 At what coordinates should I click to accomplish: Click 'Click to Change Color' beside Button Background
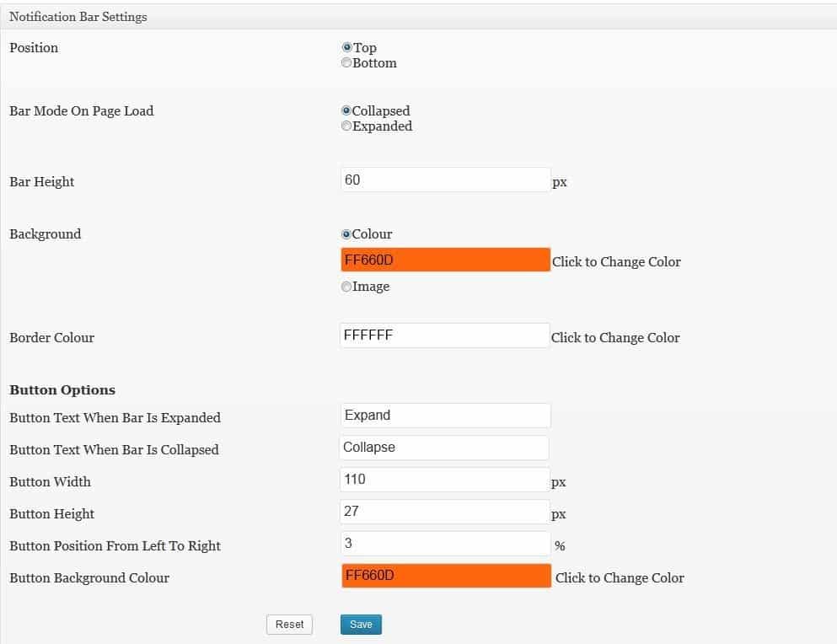(620, 577)
